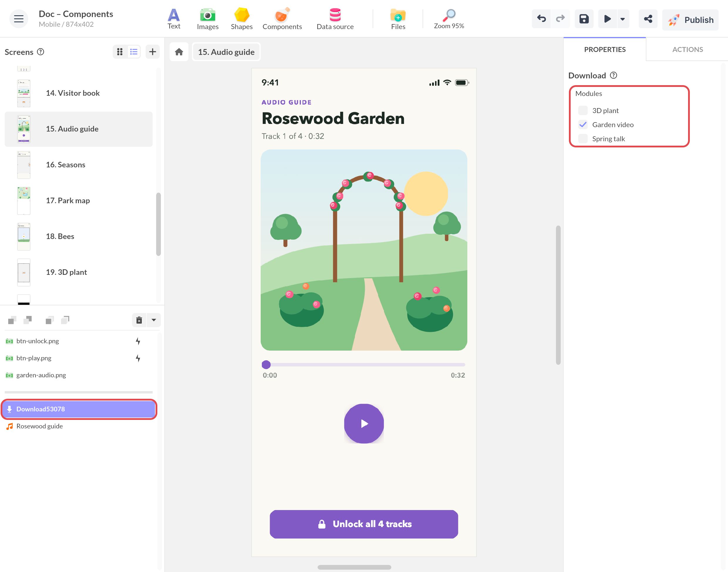Select the Rosewood guide audio layer
Screen dimensions: 728x572
coord(78,426)
